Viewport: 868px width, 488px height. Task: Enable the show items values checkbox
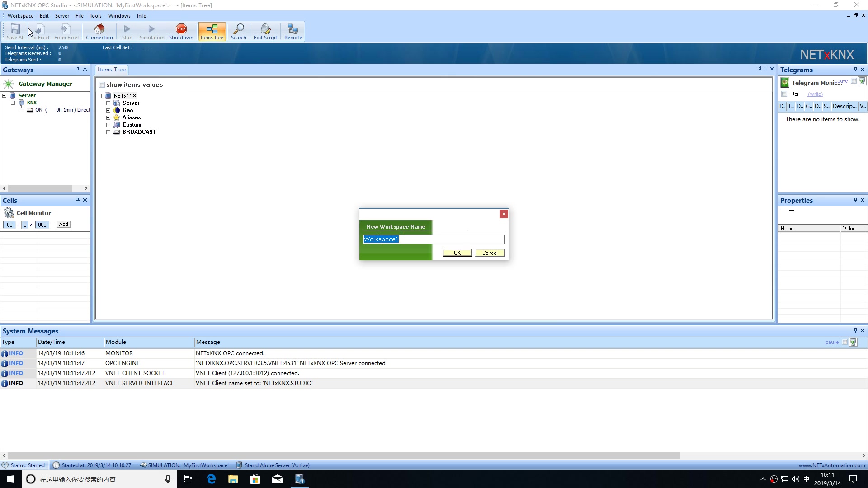(102, 85)
